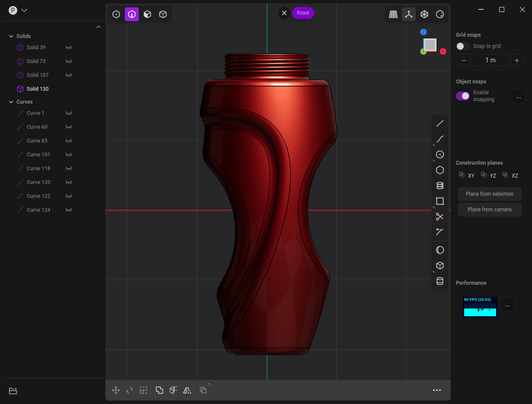Select the Line tool icon
The image size is (532, 404).
click(440, 124)
